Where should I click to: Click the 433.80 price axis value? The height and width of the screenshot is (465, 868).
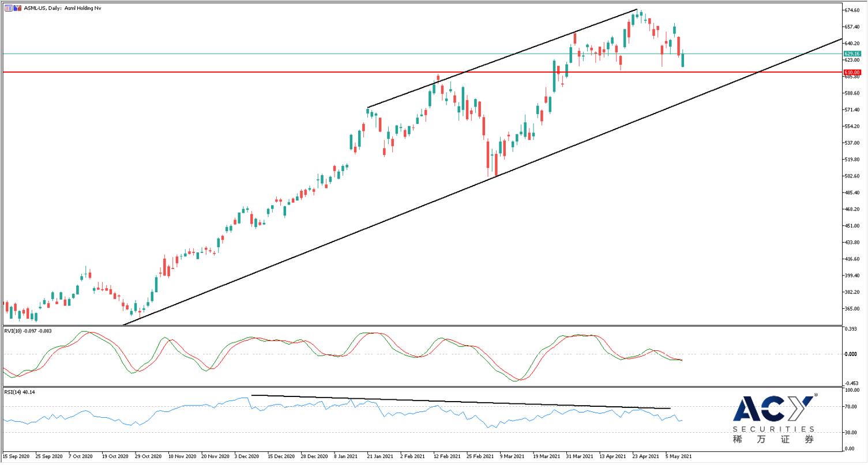click(852, 243)
